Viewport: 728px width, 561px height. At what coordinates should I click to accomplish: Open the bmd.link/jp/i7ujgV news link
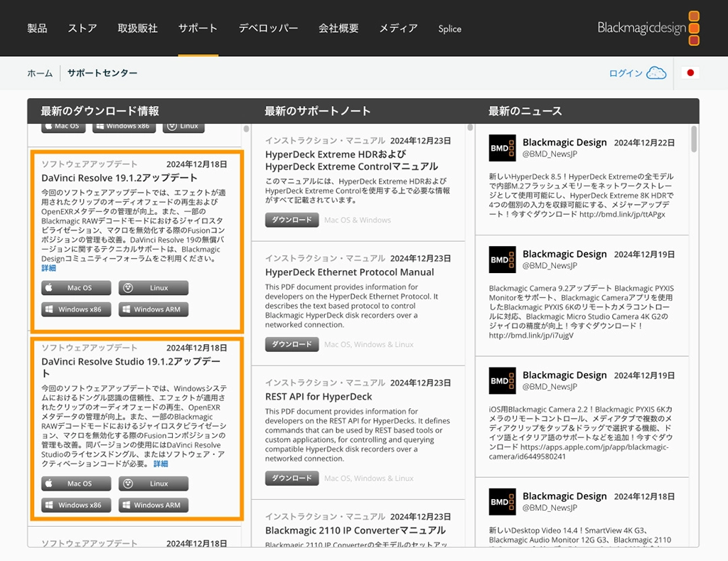(x=531, y=336)
